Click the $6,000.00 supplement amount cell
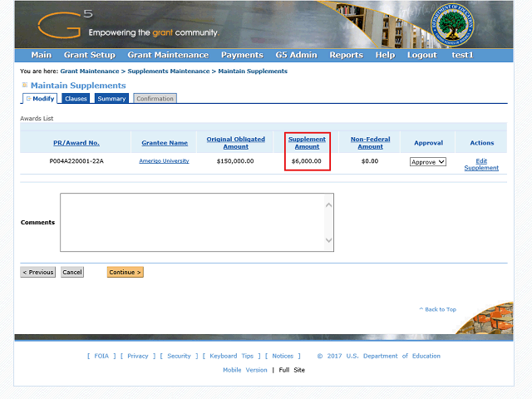This screenshot has height=399, width=532. [307, 161]
